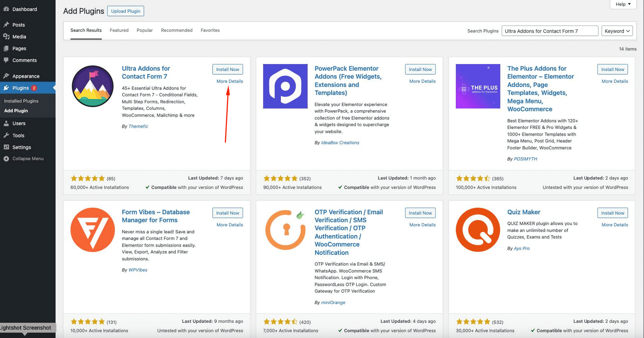Screen dimensions: 644x338
Task: Click the Comments bubble icon
Action: pos(6,60)
